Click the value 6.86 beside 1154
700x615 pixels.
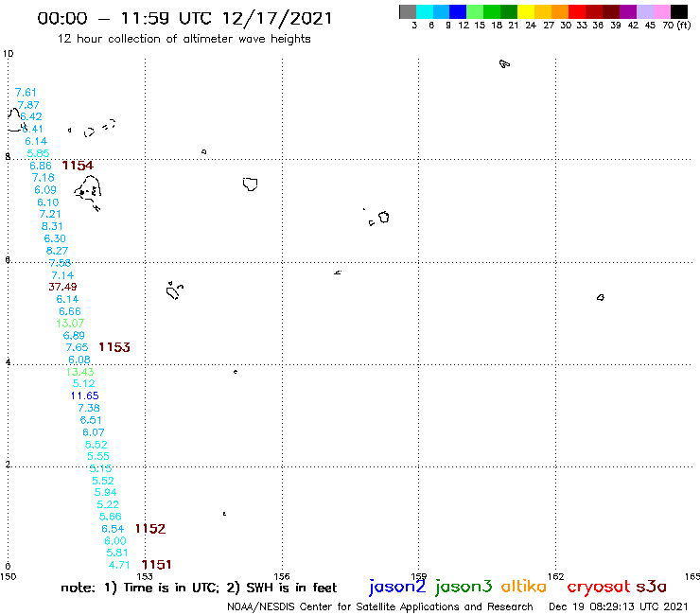tap(41, 166)
